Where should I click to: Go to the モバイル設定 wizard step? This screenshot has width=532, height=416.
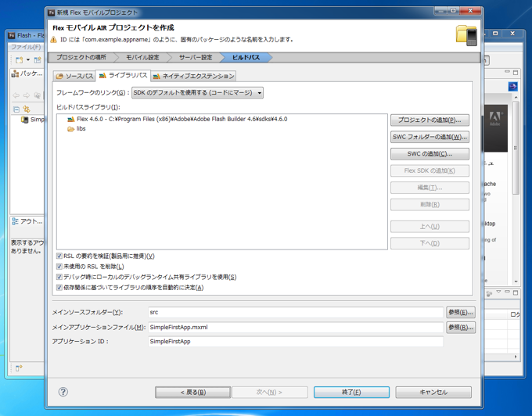[x=142, y=57]
